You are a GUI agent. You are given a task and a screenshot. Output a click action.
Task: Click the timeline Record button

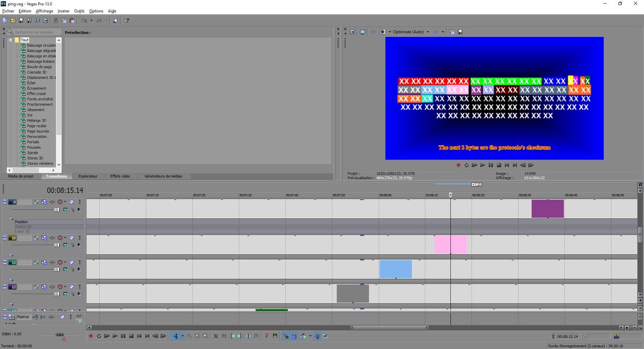point(90,336)
